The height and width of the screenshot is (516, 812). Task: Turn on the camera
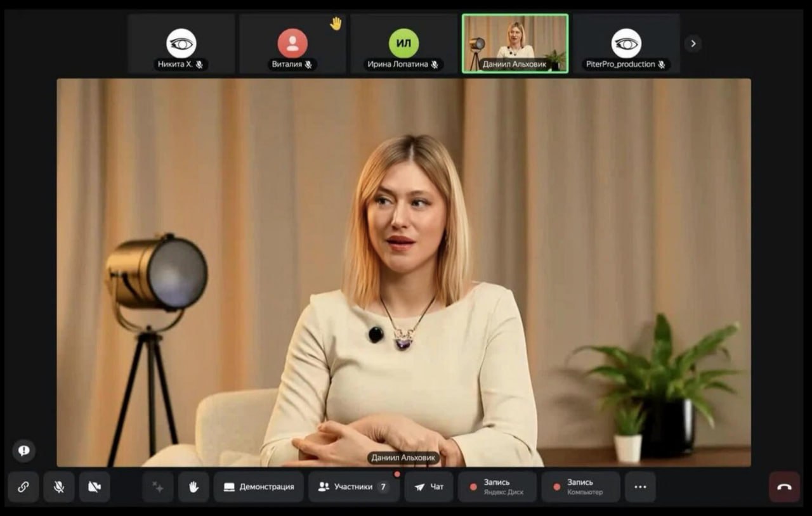(x=95, y=487)
